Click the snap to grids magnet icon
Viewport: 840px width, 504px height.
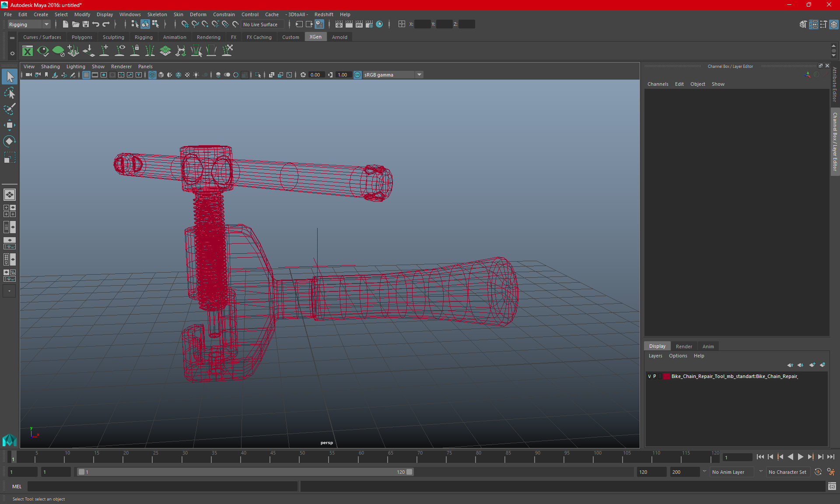[x=185, y=24]
